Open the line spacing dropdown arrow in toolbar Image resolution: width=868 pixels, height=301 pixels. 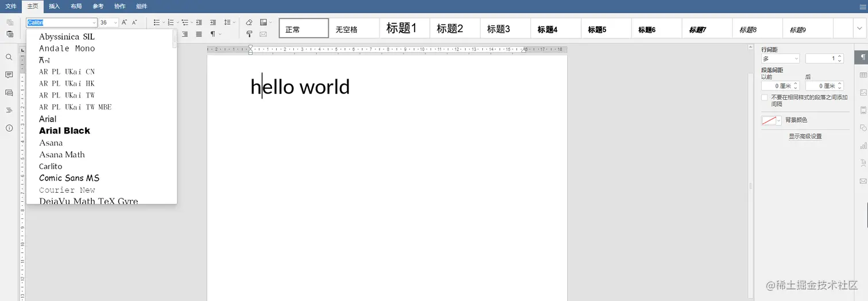(234, 22)
